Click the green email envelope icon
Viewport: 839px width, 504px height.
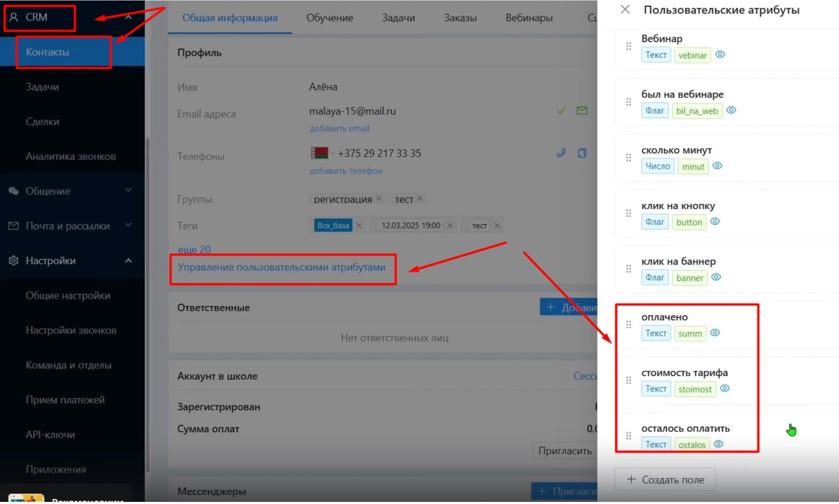(x=582, y=110)
